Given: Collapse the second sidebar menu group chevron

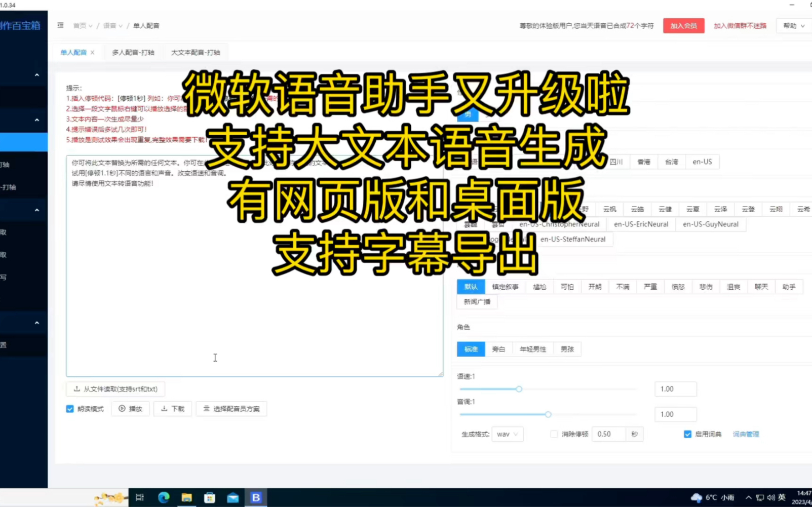Looking at the screenshot, I should pyautogui.click(x=37, y=120).
